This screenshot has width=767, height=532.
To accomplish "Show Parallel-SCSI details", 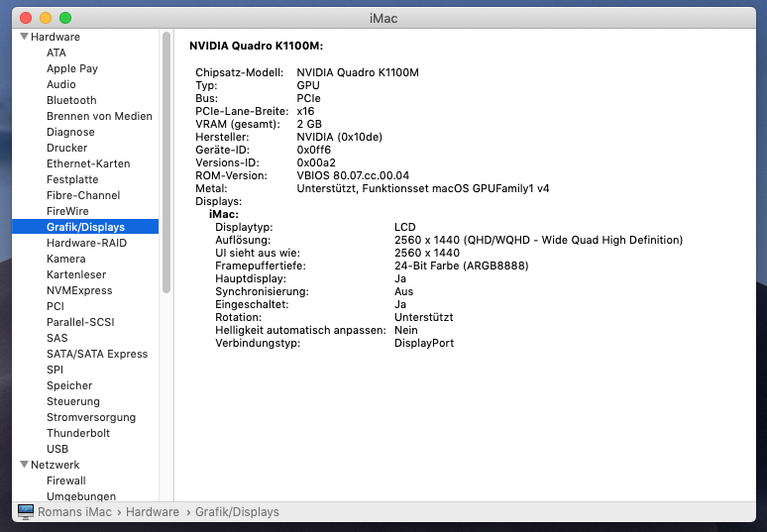I will click(x=80, y=322).
